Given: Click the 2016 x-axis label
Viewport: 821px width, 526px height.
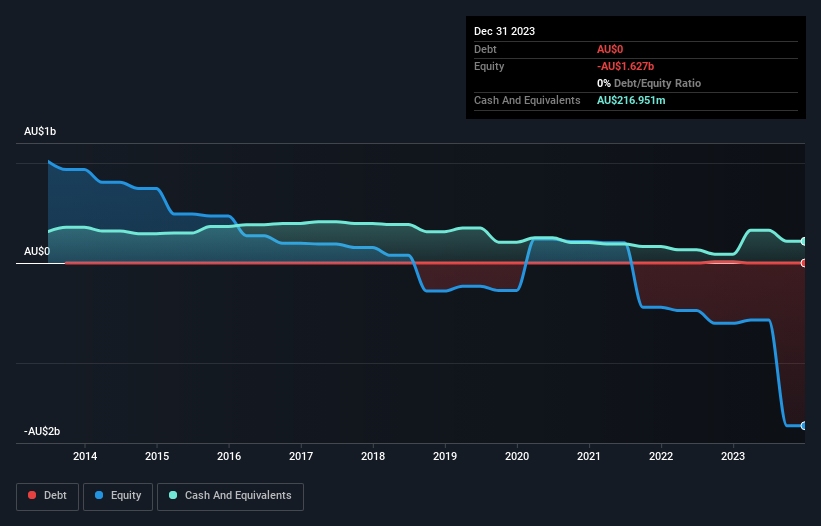Looking at the screenshot, I should (229, 456).
